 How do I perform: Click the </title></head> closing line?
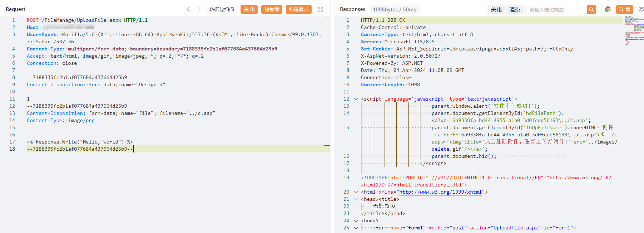[x=383, y=214]
